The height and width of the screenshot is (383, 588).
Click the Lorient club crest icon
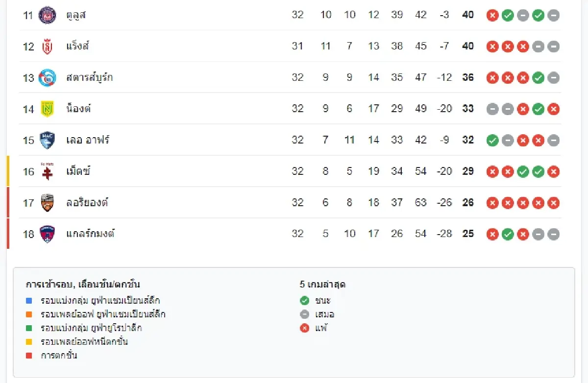[x=47, y=203]
